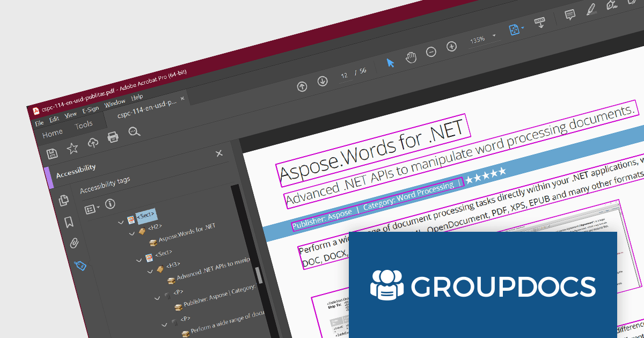644x338 pixels.
Task: Click the fit page view icon
Action: (514, 30)
